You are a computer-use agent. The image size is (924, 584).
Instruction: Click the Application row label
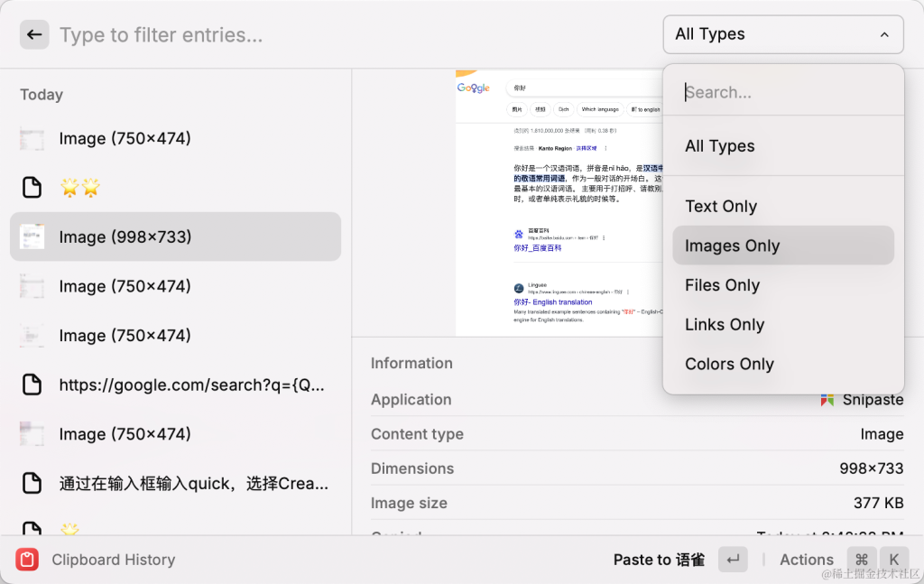pyautogui.click(x=411, y=400)
